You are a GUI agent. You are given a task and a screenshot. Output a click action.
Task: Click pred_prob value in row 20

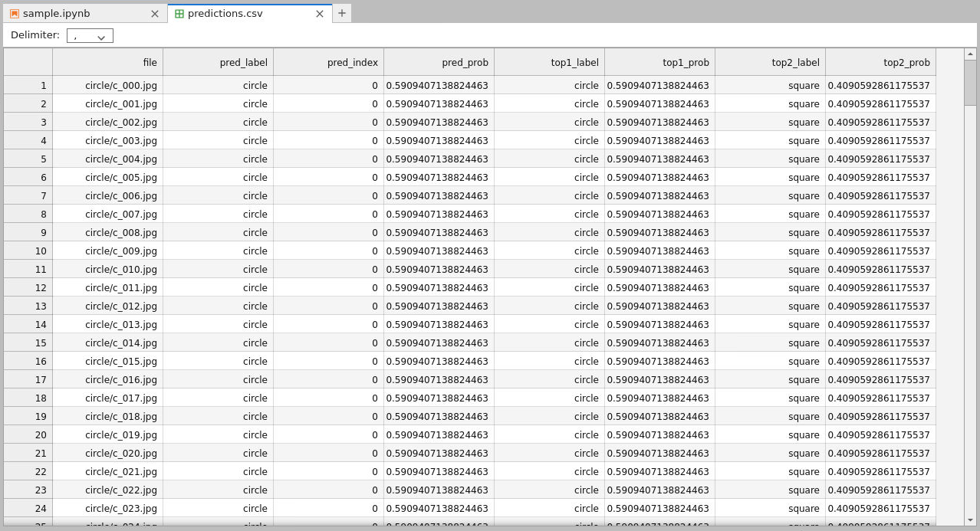point(439,435)
